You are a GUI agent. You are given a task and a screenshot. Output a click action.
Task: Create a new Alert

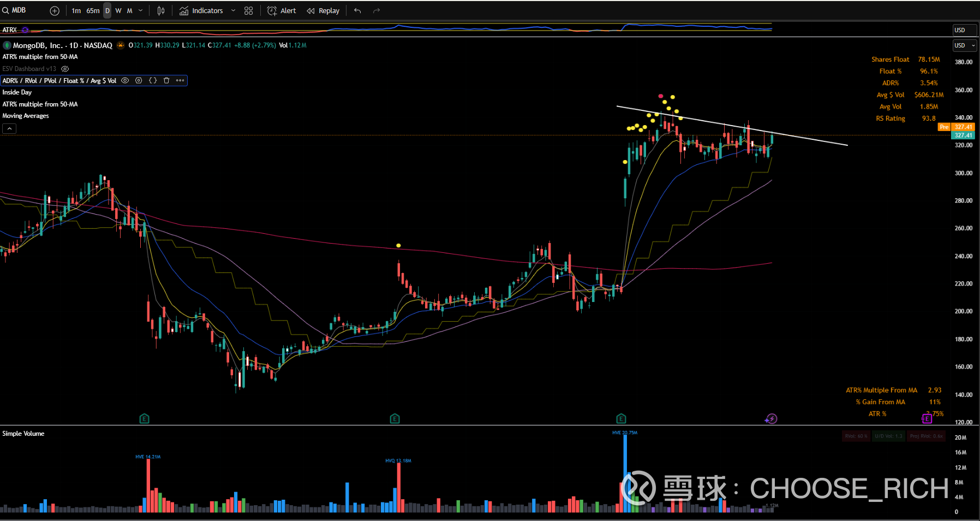282,11
